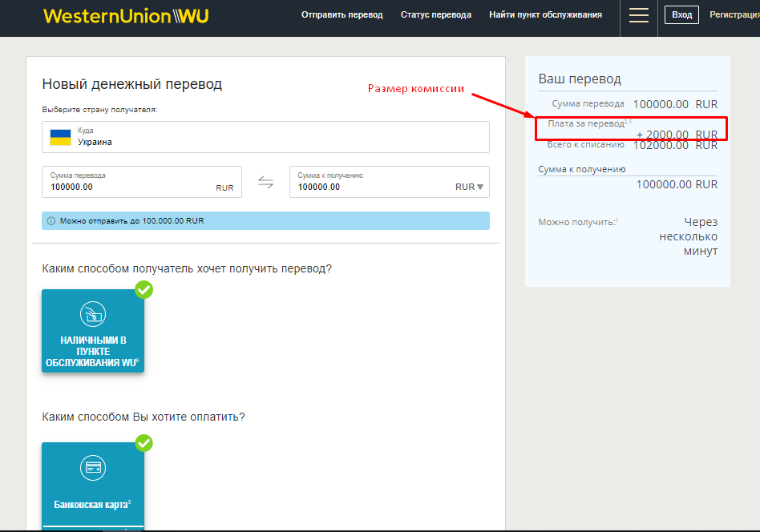
Task: Click the Вход button
Action: (x=681, y=15)
